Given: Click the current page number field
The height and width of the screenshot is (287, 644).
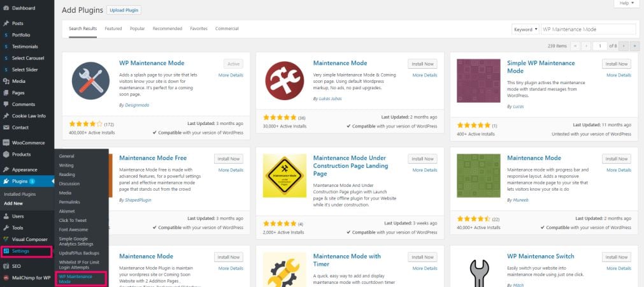Looking at the screenshot, I should (600, 46).
